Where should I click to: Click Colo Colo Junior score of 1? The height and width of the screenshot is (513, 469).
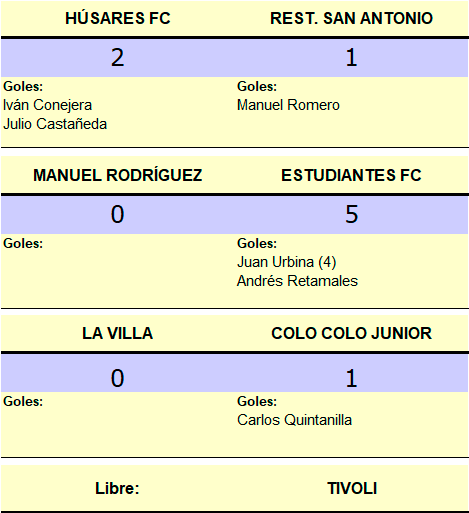click(351, 378)
